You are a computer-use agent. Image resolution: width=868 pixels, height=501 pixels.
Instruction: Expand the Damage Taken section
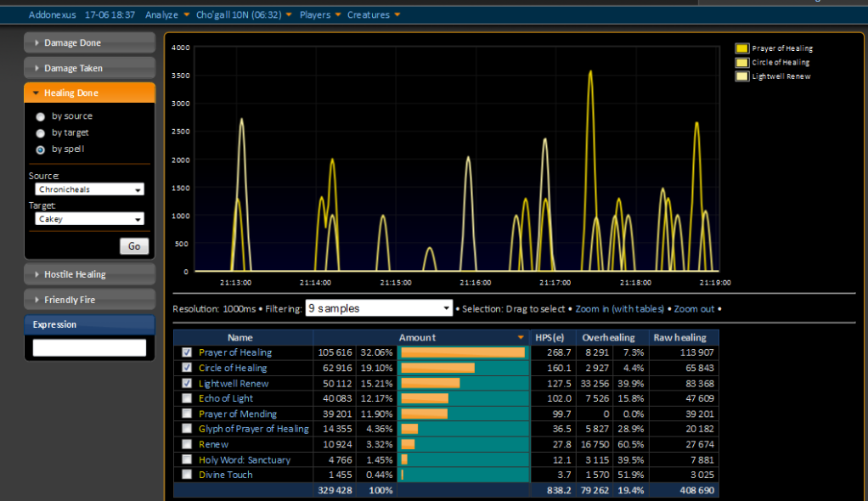[x=89, y=68]
